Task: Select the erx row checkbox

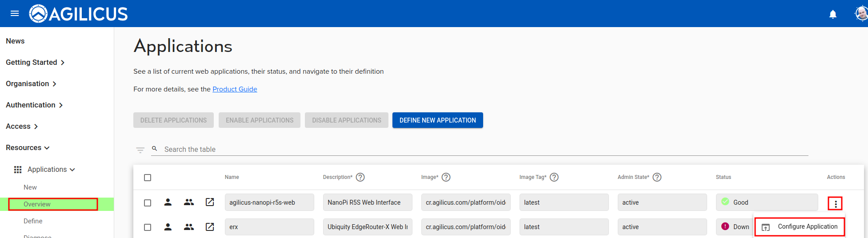Action: [148, 227]
